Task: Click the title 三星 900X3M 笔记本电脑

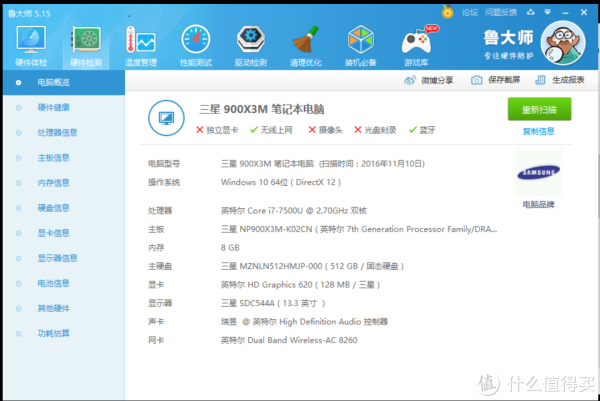Action: point(262,109)
